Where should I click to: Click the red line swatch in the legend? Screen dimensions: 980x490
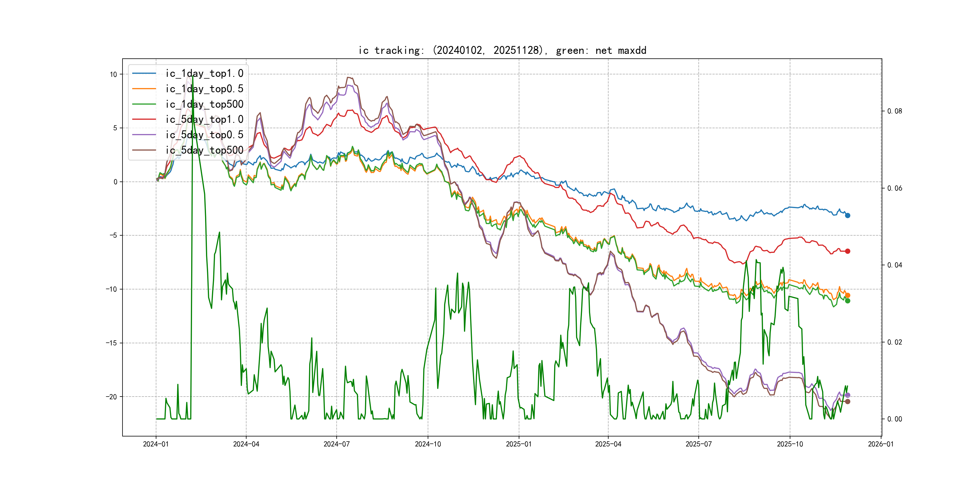(x=144, y=119)
